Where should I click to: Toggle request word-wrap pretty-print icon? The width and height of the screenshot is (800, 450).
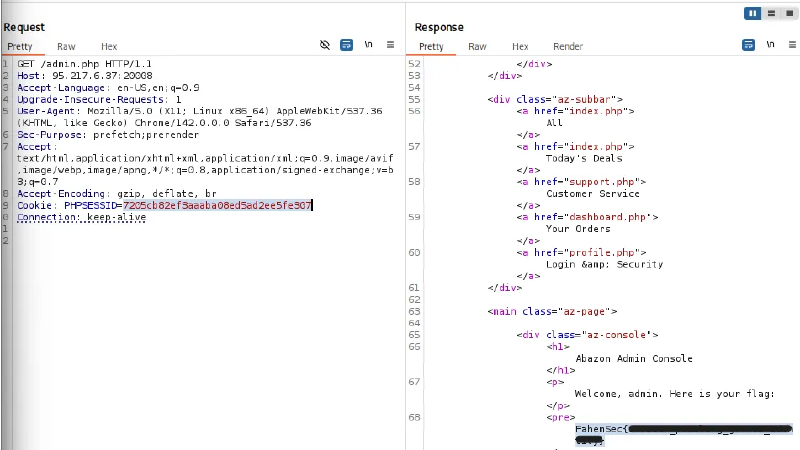pos(346,45)
